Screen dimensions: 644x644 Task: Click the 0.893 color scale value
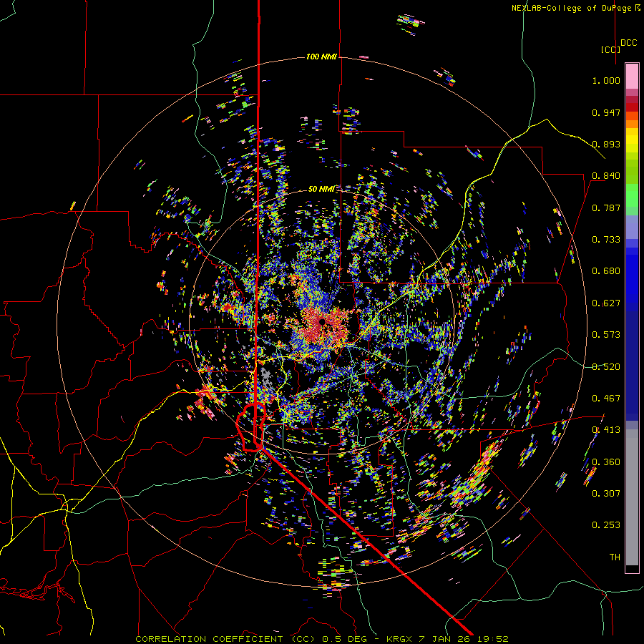pyautogui.click(x=606, y=144)
